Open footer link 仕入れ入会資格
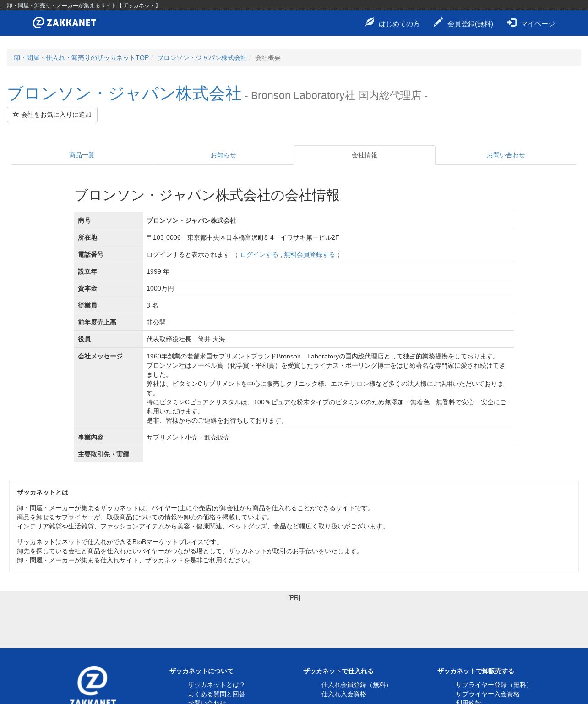Screen dimensions: 588x704 344,694
